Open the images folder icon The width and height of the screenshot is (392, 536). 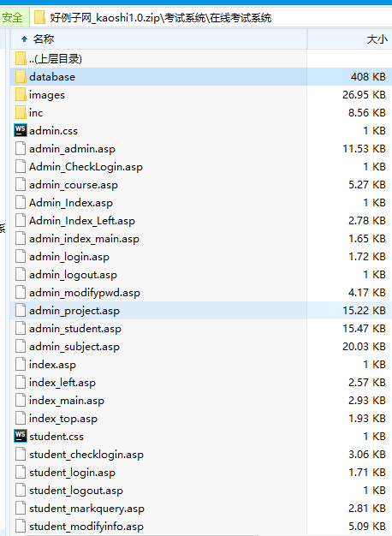[x=21, y=95]
